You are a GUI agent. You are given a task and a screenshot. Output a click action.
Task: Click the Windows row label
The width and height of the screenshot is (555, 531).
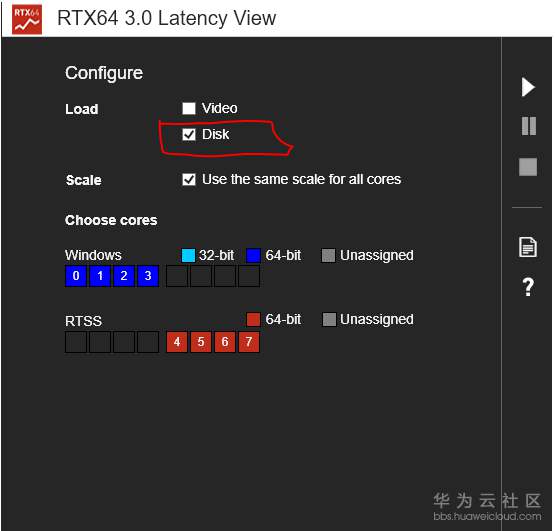pos(93,255)
